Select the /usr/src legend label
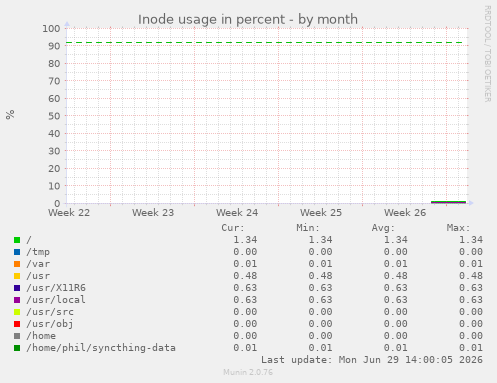This screenshot has width=497, height=383. pyautogui.click(x=50, y=312)
